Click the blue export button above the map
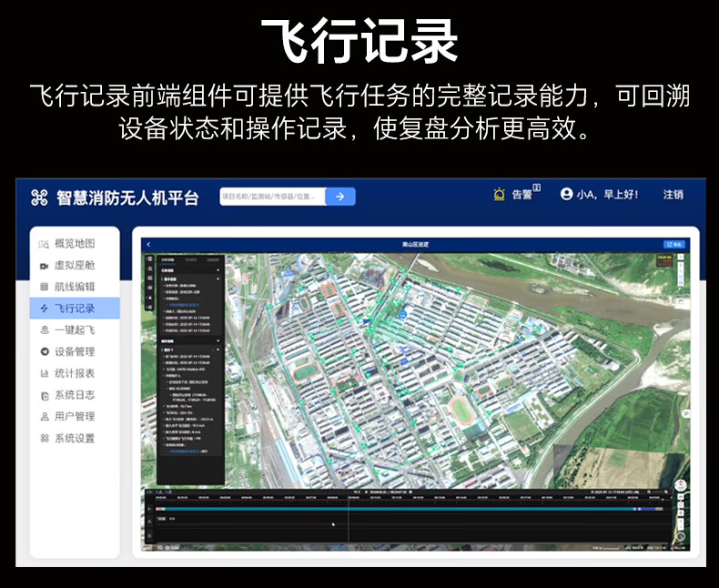This screenshot has height=588, width=719. tap(673, 244)
